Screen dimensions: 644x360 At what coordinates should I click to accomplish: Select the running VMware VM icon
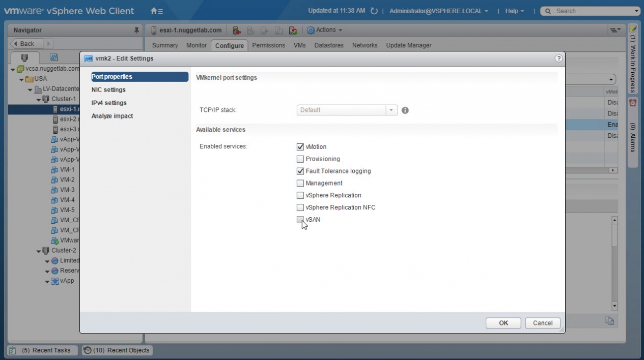pyautogui.click(x=55, y=241)
